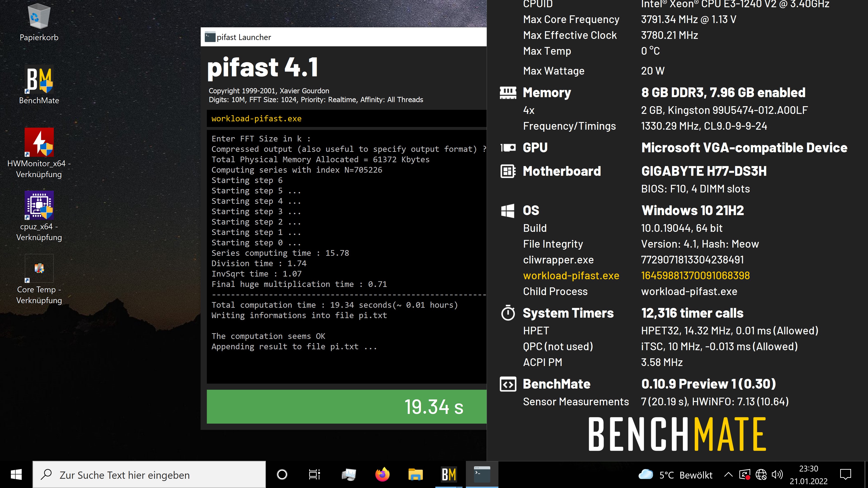
Task: Open the system monitor taskbar app
Action: (x=348, y=474)
